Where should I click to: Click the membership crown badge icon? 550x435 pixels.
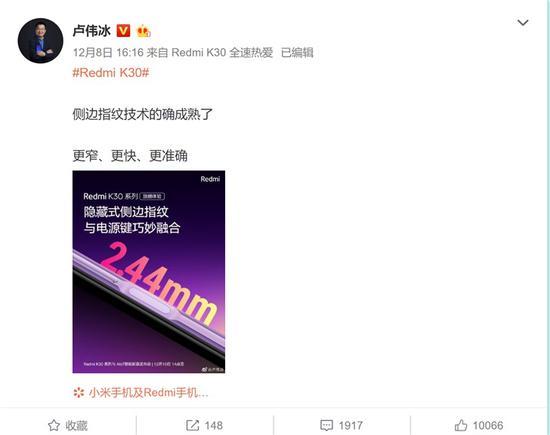coord(143,31)
